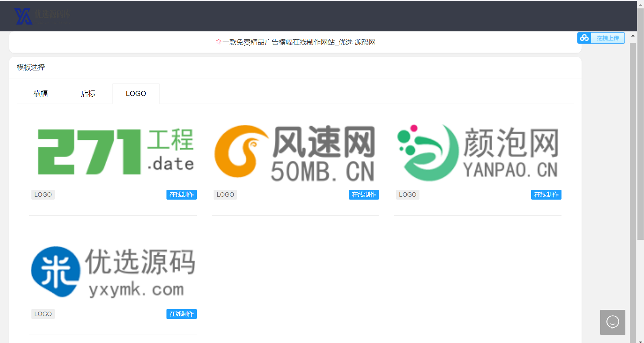Screen dimensions: 644x343
Task: Click 在线制作 under the 颜泡网 logo
Action: click(x=546, y=194)
